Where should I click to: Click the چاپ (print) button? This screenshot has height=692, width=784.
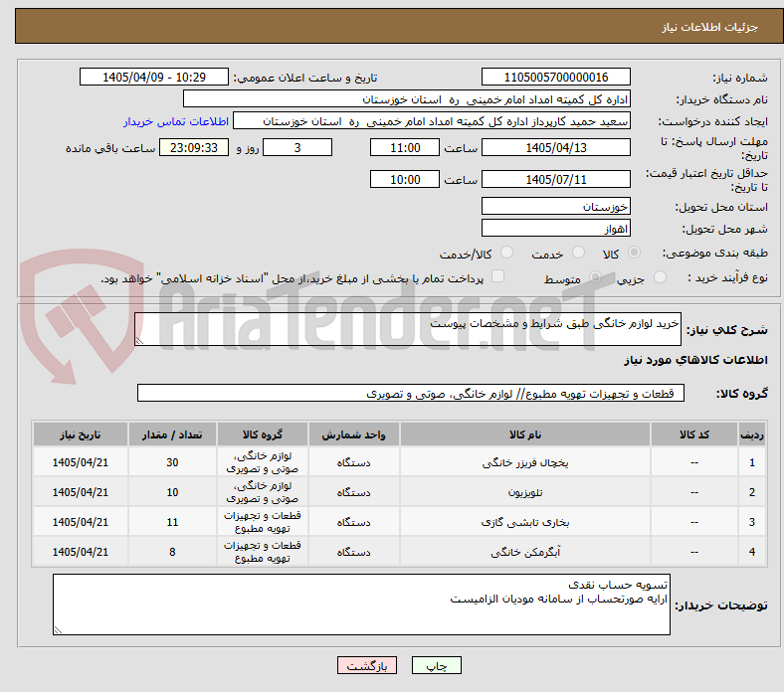[x=436, y=665]
